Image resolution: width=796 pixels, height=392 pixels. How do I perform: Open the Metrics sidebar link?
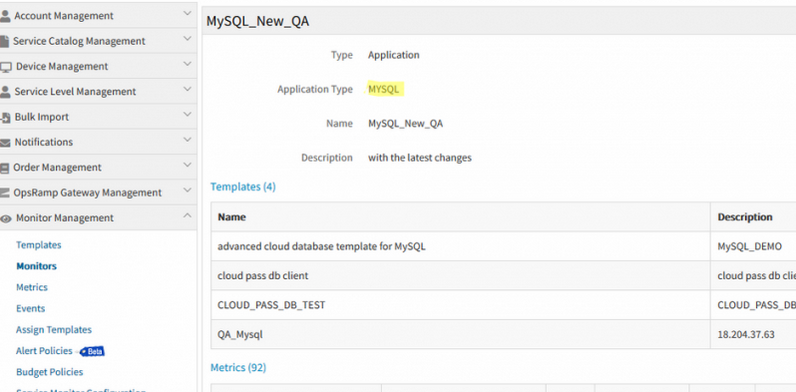(x=32, y=287)
